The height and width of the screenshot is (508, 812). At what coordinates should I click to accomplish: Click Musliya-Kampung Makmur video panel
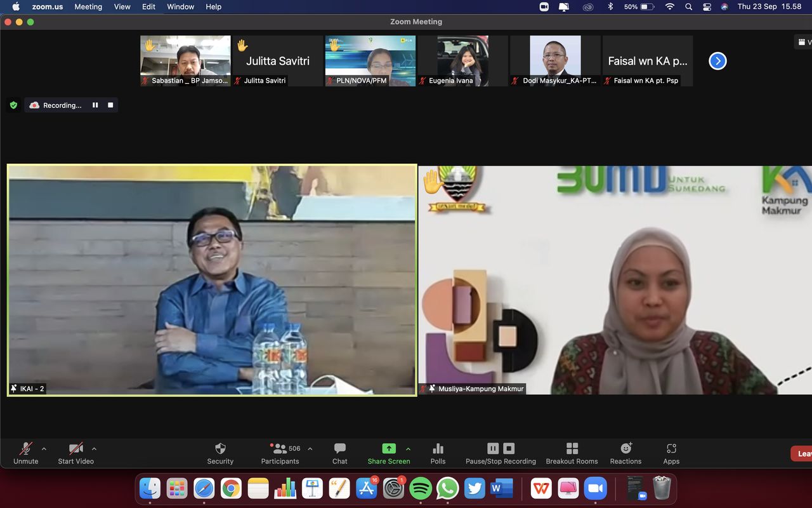(615, 280)
